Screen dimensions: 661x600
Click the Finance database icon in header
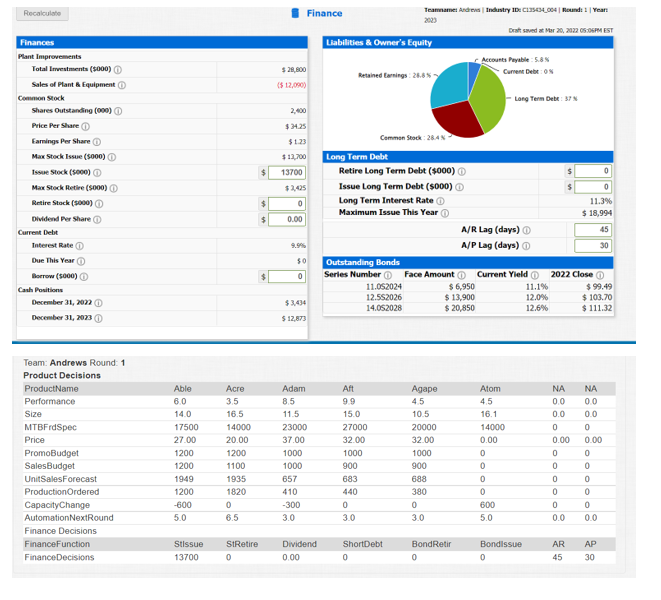296,13
